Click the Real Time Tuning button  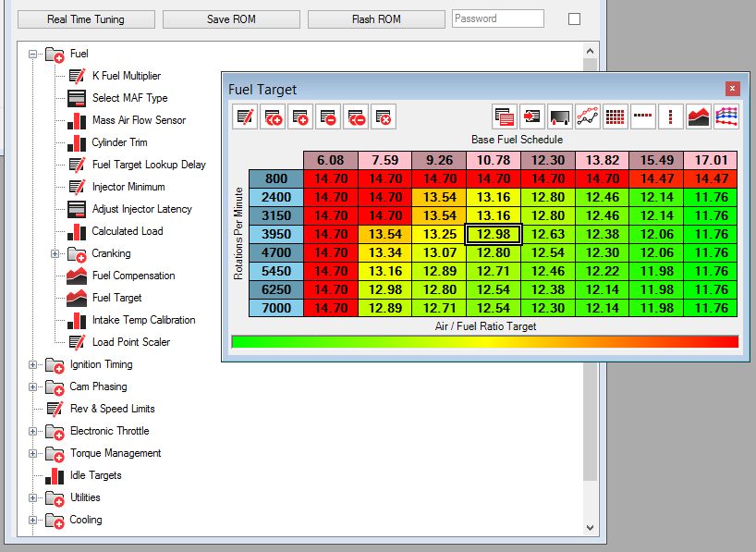point(86,19)
